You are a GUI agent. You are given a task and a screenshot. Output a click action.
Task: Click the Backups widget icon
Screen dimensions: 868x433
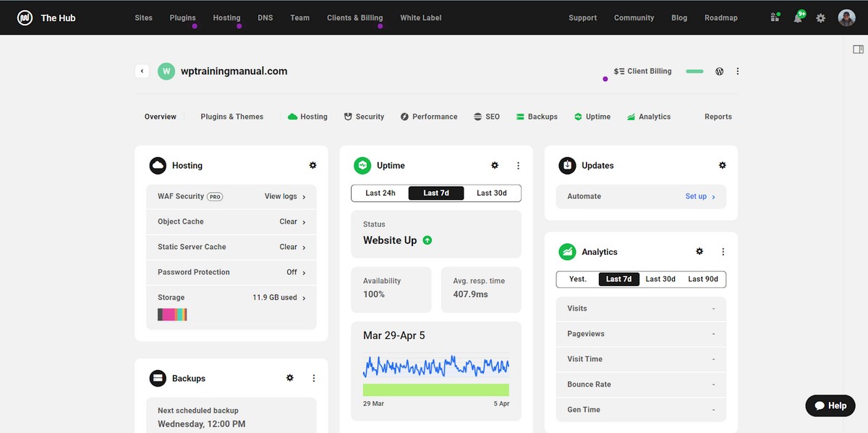pos(158,378)
